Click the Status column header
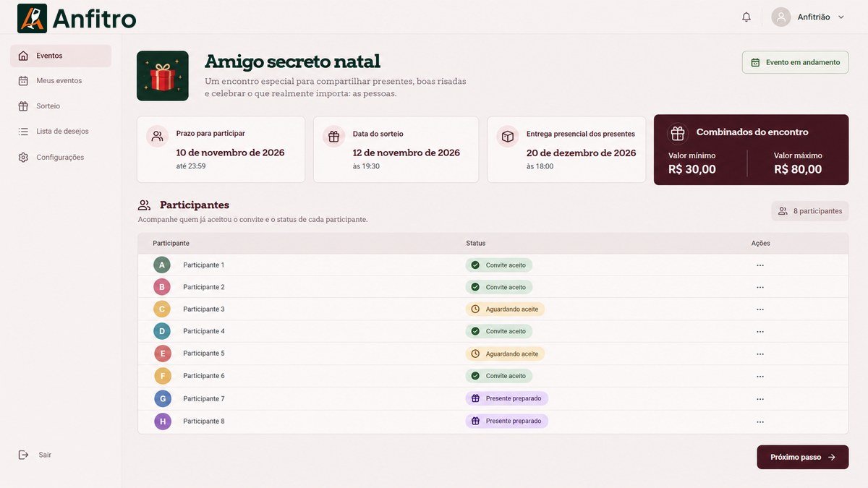 click(x=476, y=244)
